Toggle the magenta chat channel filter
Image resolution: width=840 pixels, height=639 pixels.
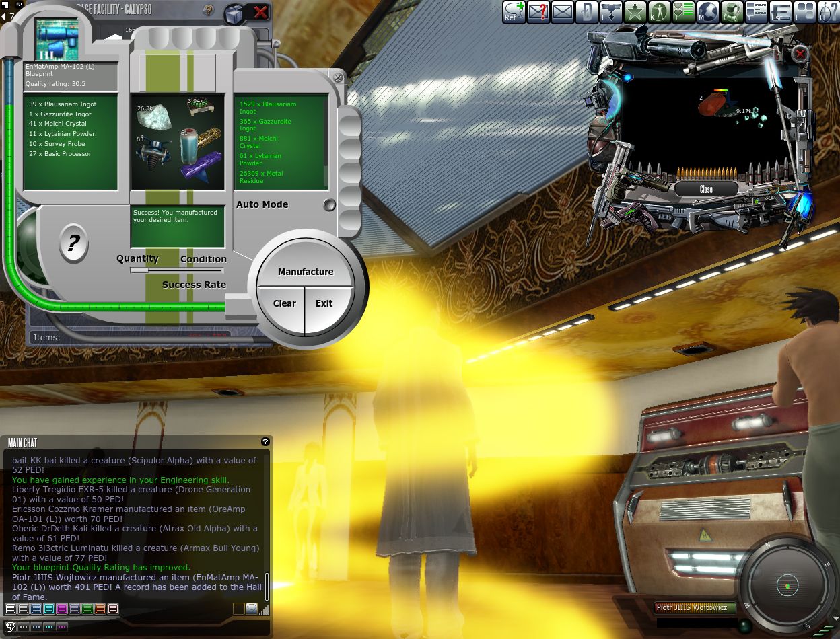(x=62, y=609)
